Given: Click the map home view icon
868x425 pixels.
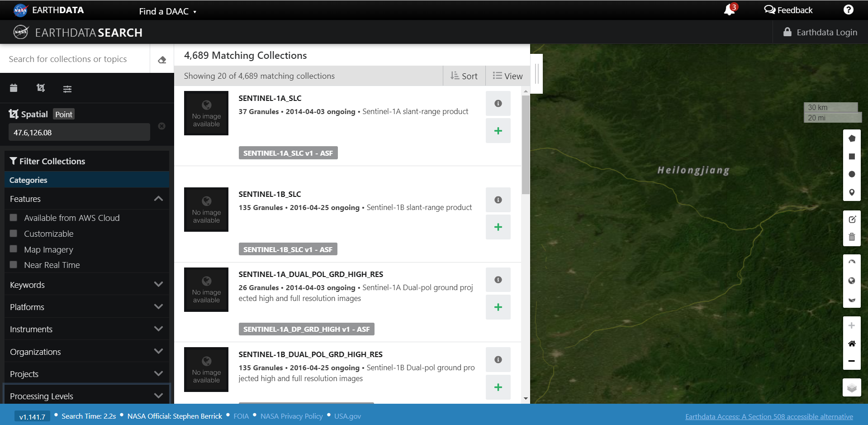Looking at the screenshot, I should coord(852,344).
